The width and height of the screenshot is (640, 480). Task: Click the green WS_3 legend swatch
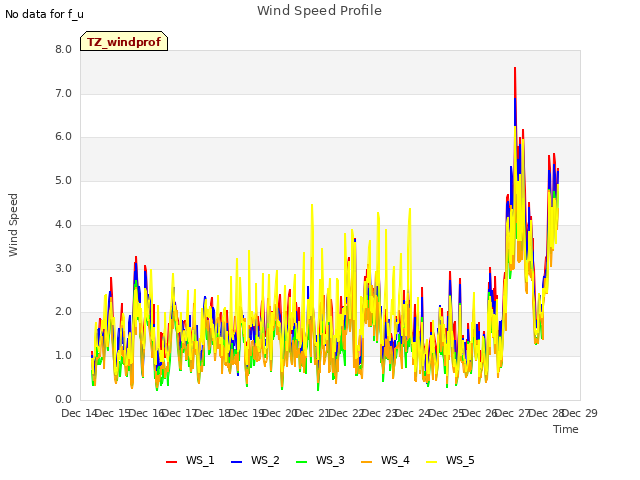pos(302,462)
